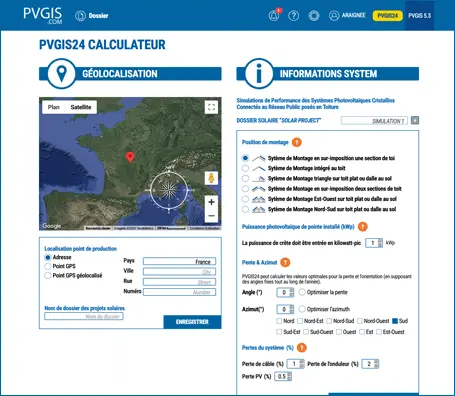Zoom in on the map with plus
The height and width of the screenshot is (396, 455).
(211, 202)
